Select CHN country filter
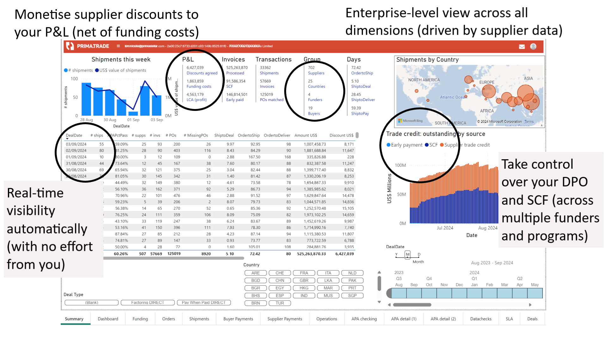The image size is (607, 364). click(280, 281)
